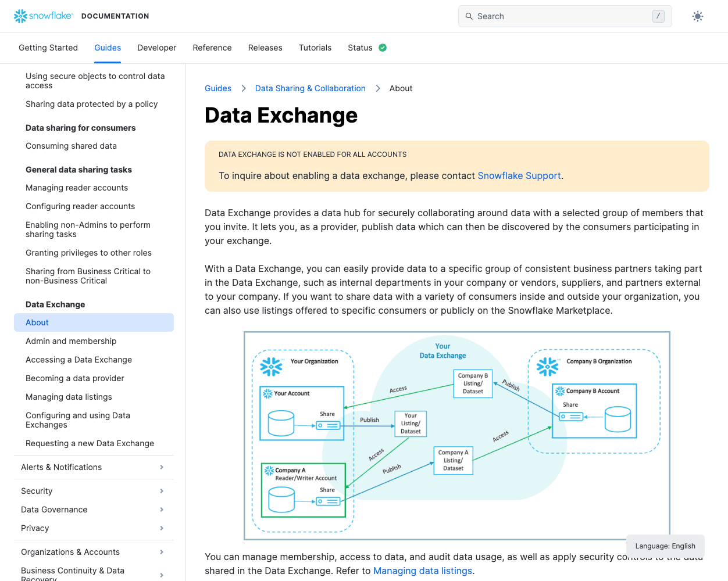Viewport: 728px width, 581px height.
Task: Click the Snowflake logo
Action: pos(43,16)
